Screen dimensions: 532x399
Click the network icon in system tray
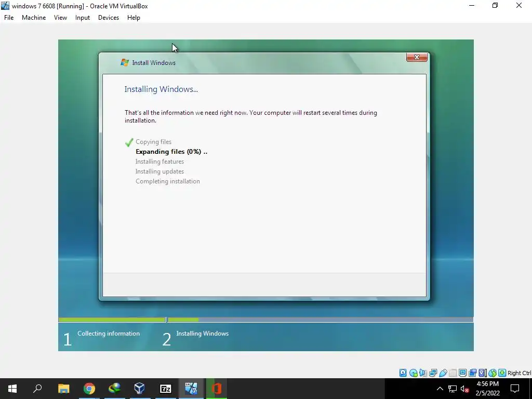coord(453,389)
